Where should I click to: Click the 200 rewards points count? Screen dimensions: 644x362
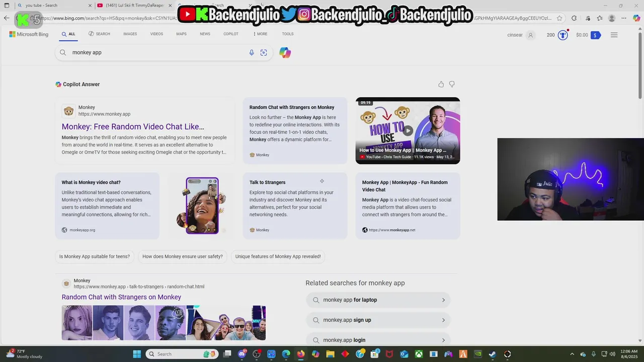[550, 35]
